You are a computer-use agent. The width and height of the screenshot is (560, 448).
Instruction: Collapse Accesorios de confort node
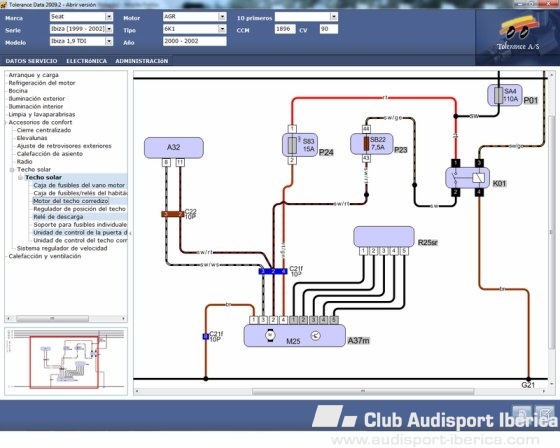click(x=6, y=123)
